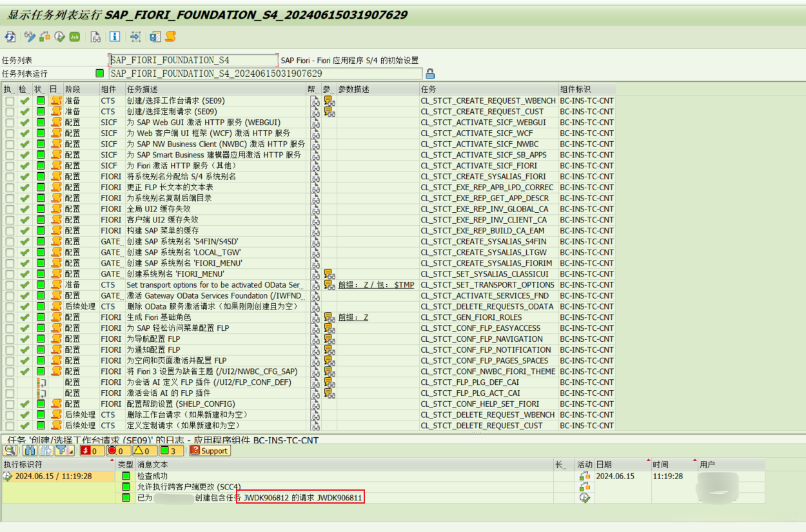
Task: Click the binoculars Find icon in the log toolbar
Action: (x=29, y=451)
